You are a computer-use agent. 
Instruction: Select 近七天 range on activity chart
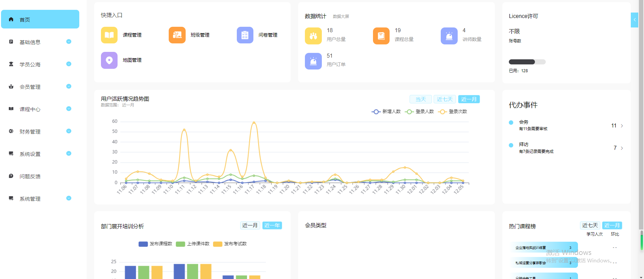[x=445, y=99]
